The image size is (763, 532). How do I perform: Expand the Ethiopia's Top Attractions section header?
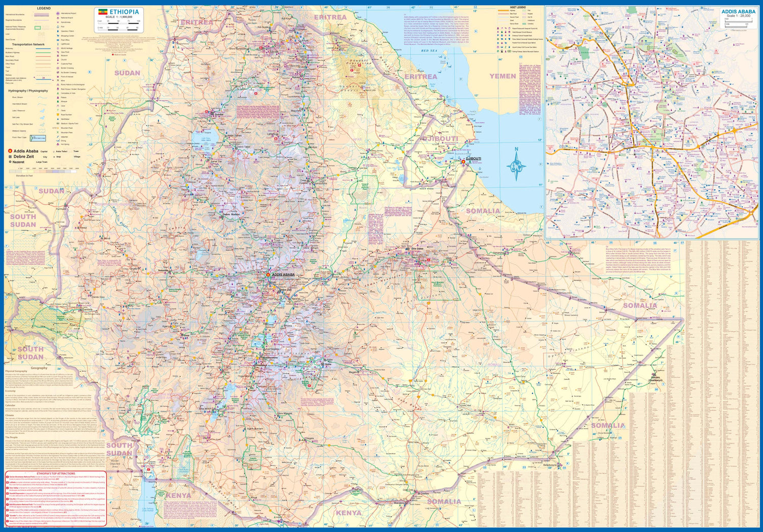coord(56,474)
